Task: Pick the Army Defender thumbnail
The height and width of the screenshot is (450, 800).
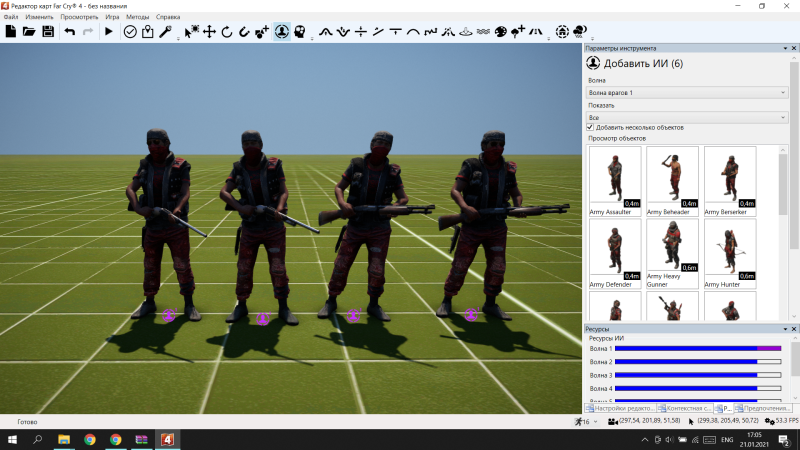Action: 615,254
